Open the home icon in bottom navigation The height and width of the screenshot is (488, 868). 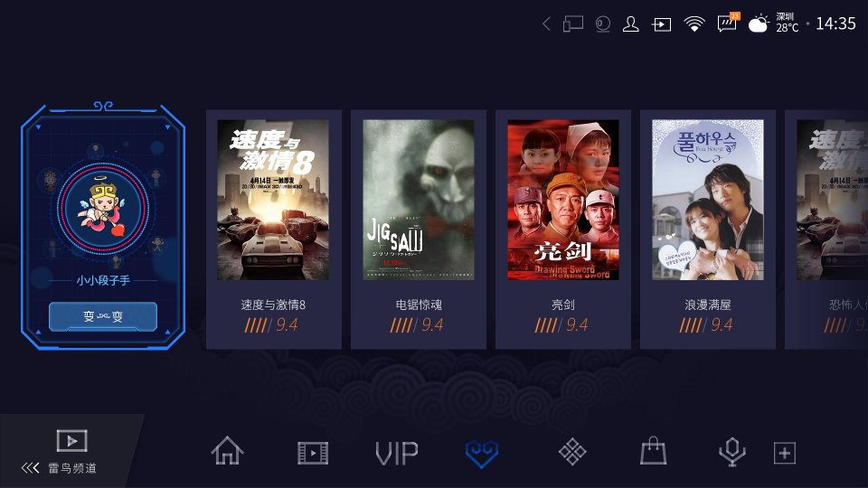click(227, 451)
